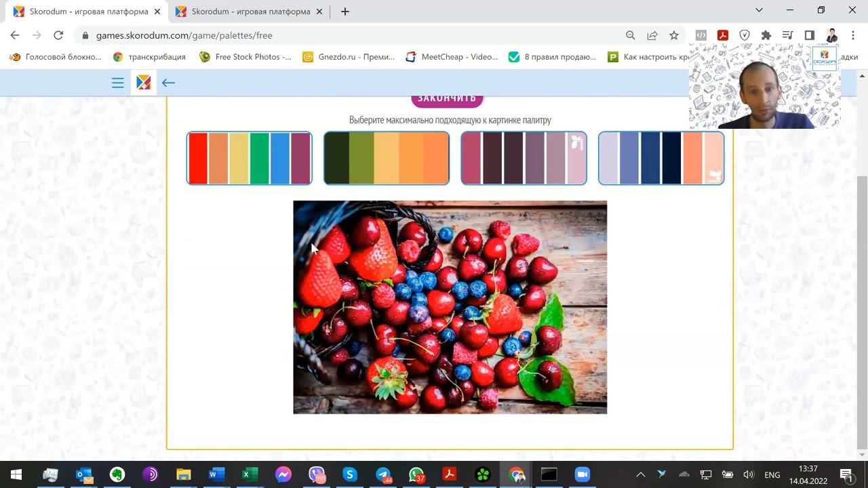Open the notification center
The width and height of the screenshot is (868, 488).
pos(846,474)
